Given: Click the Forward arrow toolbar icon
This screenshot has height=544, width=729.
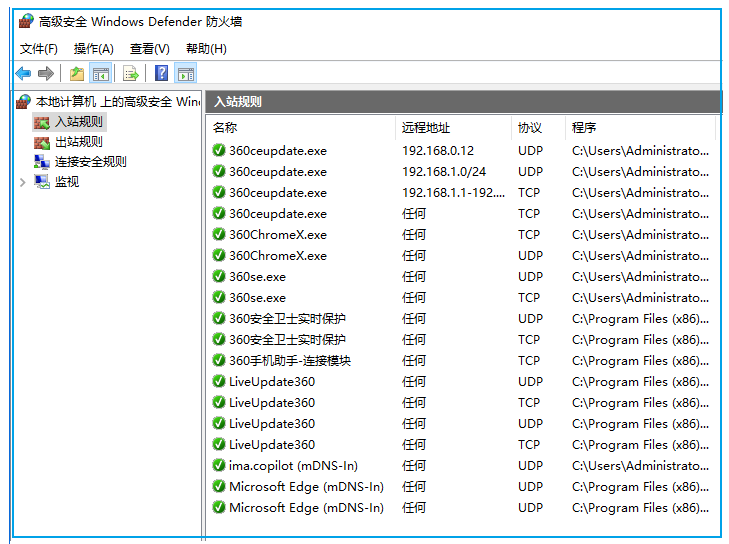Looking at the screenshot, I should point(46,73).
